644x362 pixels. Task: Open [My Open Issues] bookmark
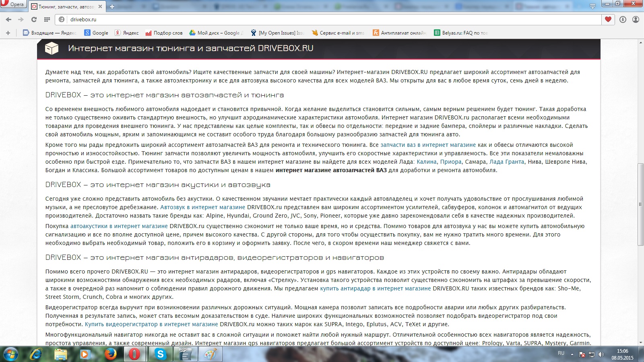277,33
